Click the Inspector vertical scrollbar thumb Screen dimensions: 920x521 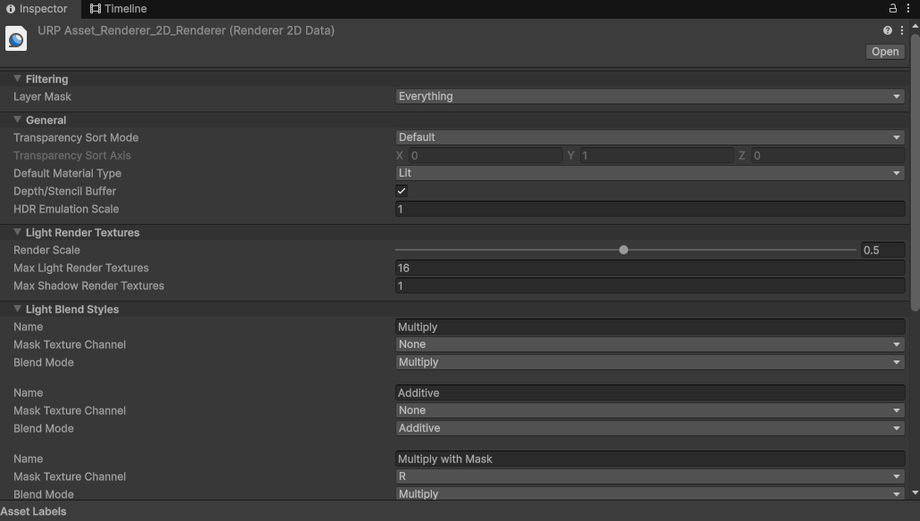(x=915, y=172)
